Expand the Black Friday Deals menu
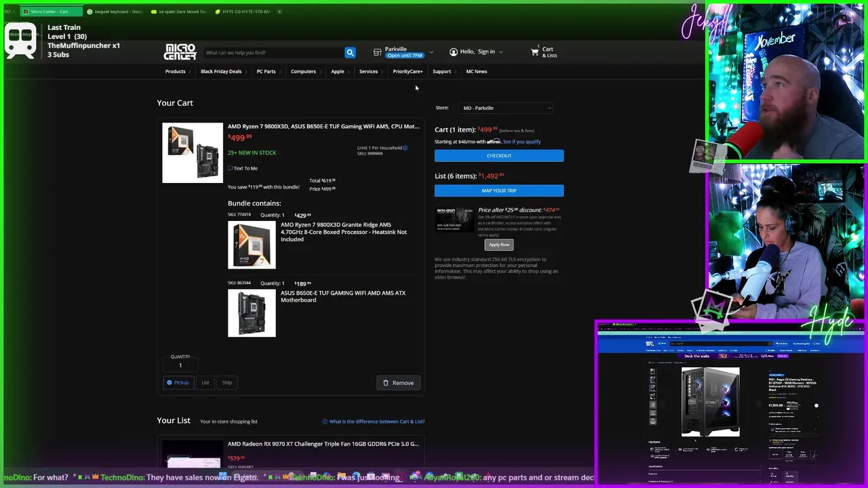The height and width of the screenshot is (488, 868). [x=223, y=71]
